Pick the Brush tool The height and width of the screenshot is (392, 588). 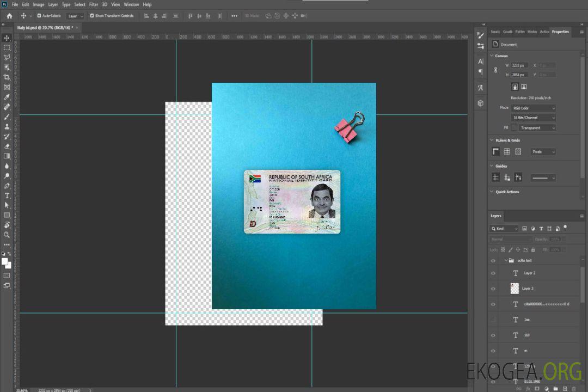(x=7, y=117)
